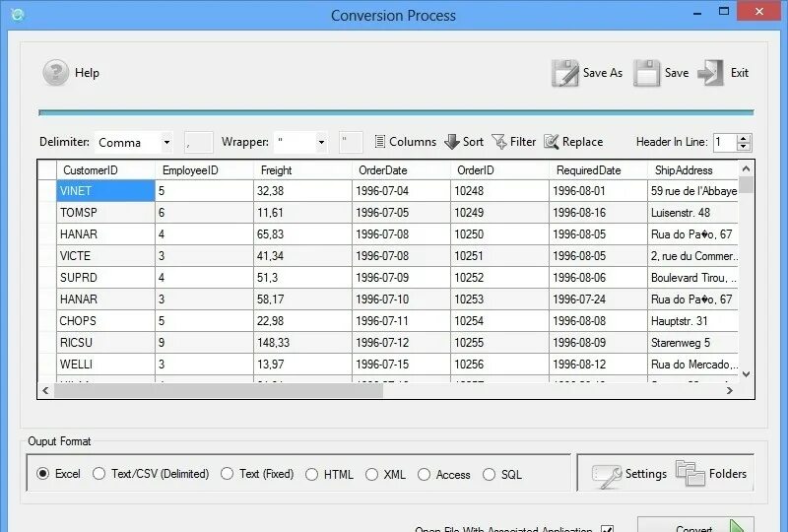Choose XML as output format

371,475
